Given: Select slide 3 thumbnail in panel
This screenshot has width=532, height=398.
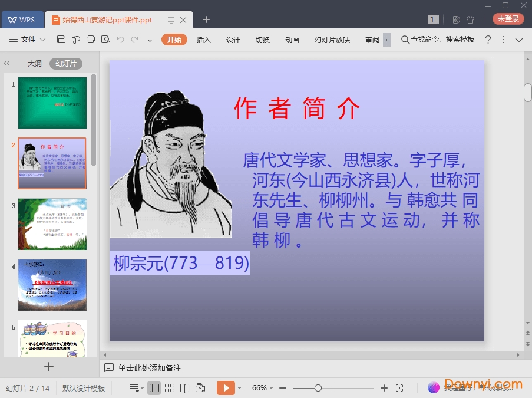Looking at the screenshot, I should tap(52, 224).
